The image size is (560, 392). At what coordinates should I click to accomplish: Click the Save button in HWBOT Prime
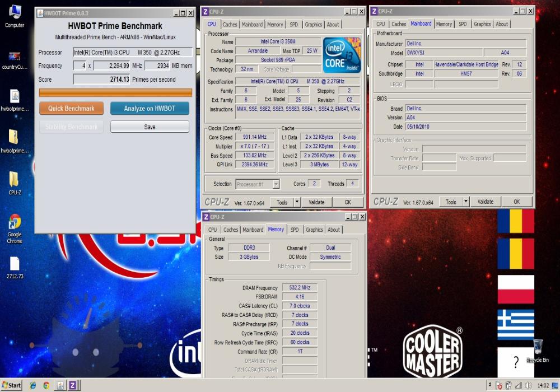[x=150, y=127]
